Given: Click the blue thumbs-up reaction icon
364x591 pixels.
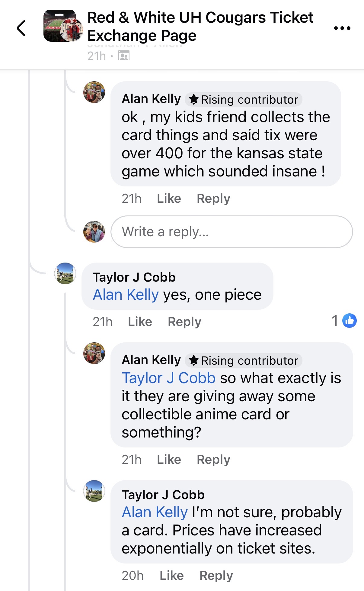Looking at the screenshot, I should (350, 321).
